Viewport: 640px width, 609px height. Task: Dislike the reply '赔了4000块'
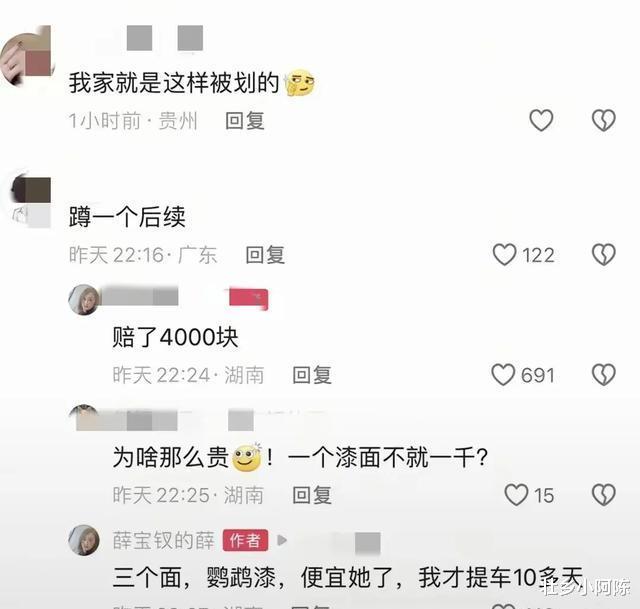click(x=604, y=375)
